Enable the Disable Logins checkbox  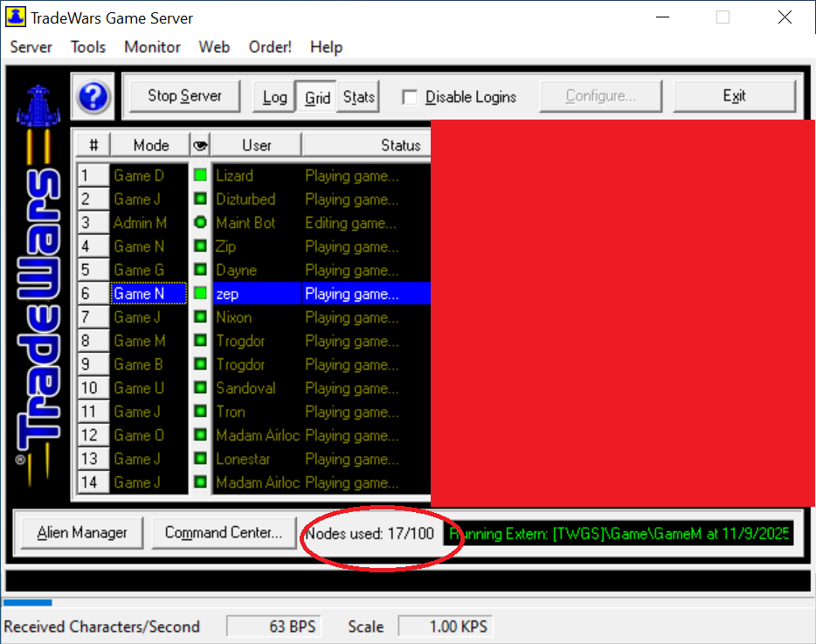[409, 97]
